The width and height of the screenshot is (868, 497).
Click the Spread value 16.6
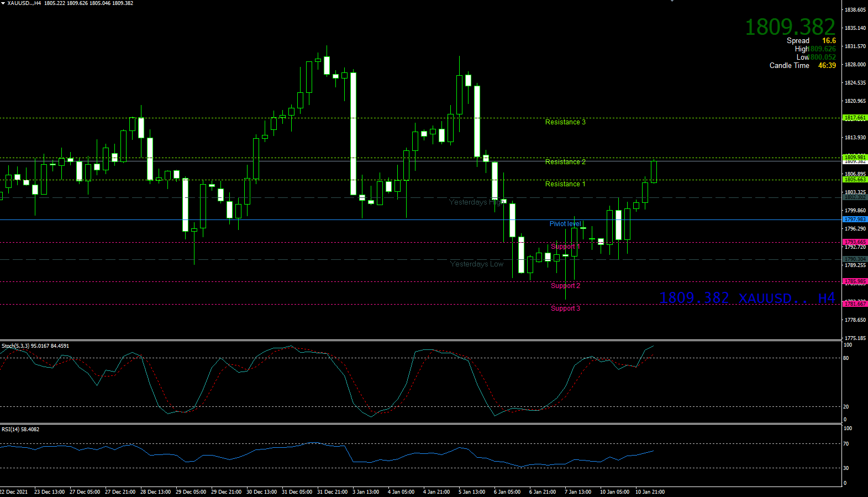pyautogui.click(x=829, y=41)
